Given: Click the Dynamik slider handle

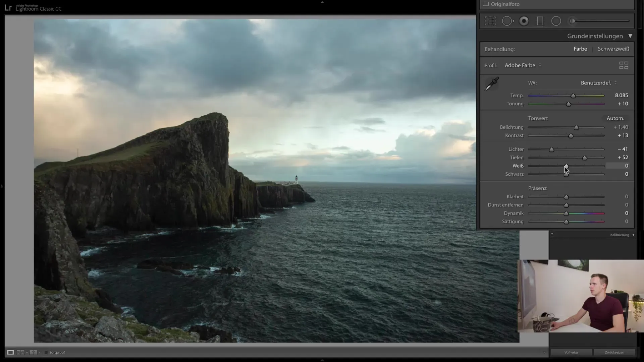Looking at the screenshot, I should (x=566, y=214).
